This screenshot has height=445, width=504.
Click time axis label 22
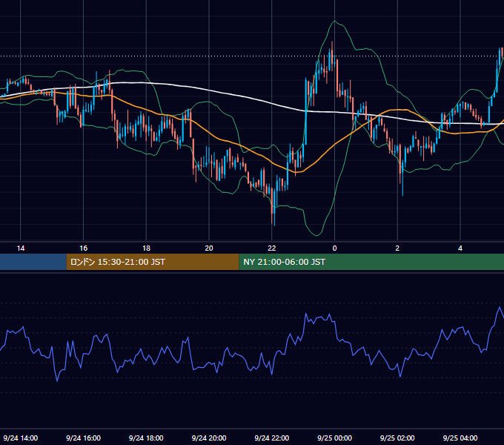[272, 248]
